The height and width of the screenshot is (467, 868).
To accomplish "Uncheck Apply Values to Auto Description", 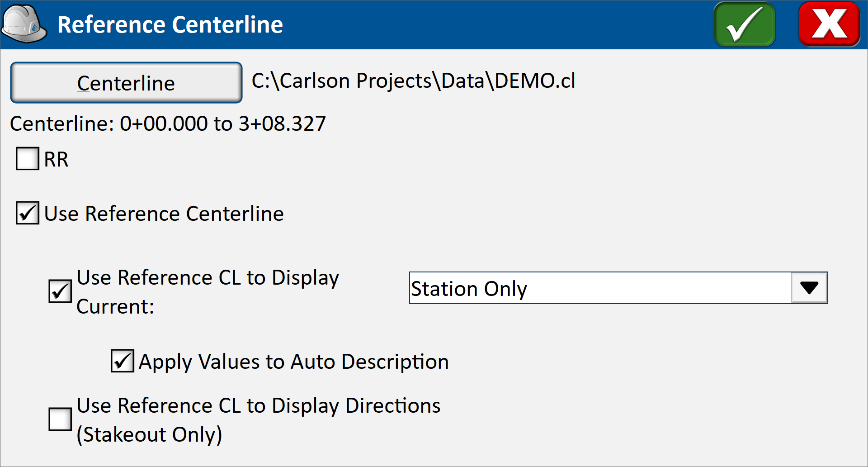I will tap(123, 361).
